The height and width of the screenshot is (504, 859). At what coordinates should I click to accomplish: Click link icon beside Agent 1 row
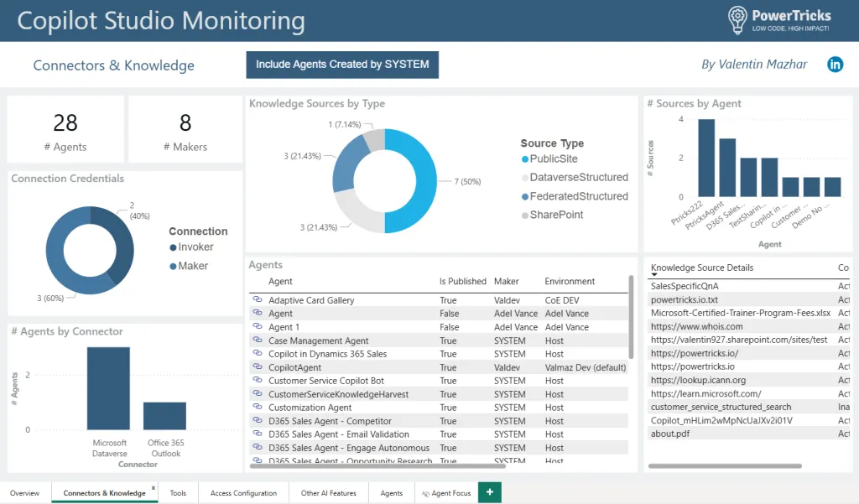coord(257,326)
